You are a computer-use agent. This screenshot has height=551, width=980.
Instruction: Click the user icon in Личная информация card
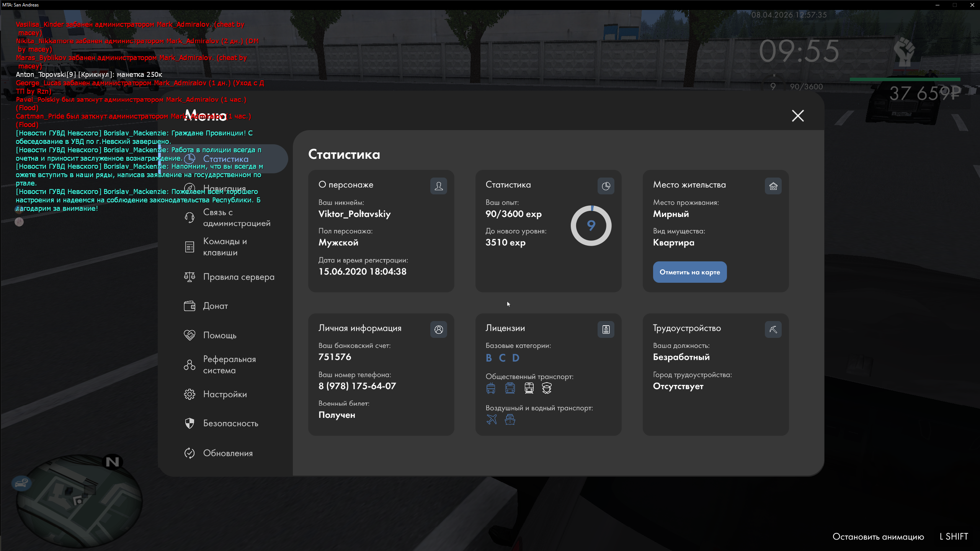[x=438, y=329]
